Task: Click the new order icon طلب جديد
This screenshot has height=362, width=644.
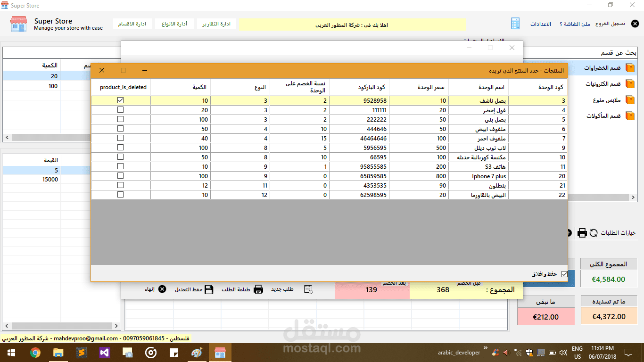Action: tap(308, 289)
